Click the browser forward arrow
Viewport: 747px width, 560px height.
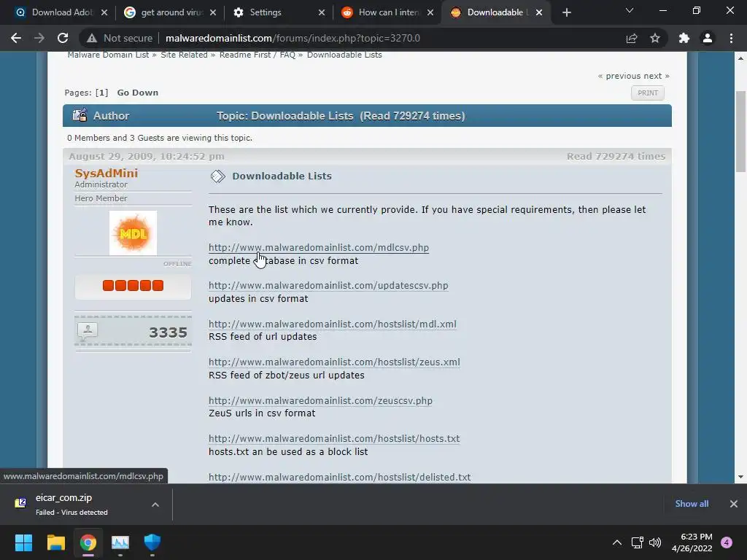tap(39, 38)
